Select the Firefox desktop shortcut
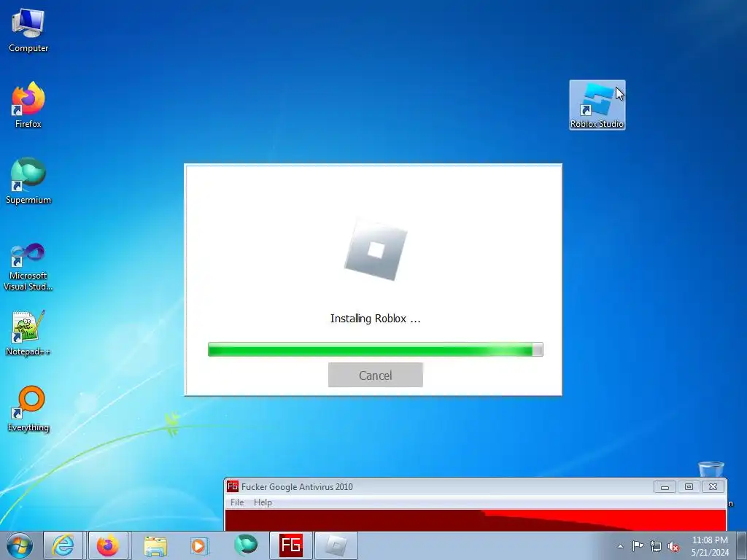Image resolution: width=747 pixels, height=560 pixels. (28, 105)
